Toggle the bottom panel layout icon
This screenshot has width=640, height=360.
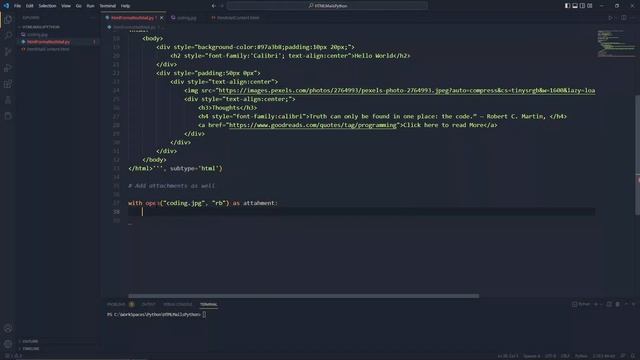click(575, 6)
